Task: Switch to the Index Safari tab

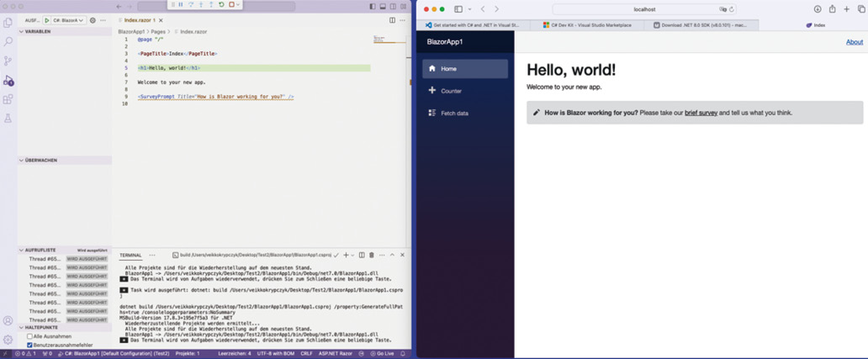Action: [x=815, y=25]
